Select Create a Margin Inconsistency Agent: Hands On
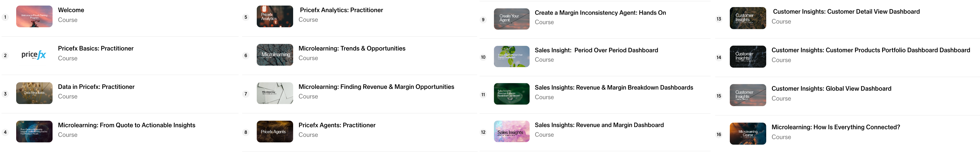This screenshot has width=980, height=154. (x=600, y=13)
